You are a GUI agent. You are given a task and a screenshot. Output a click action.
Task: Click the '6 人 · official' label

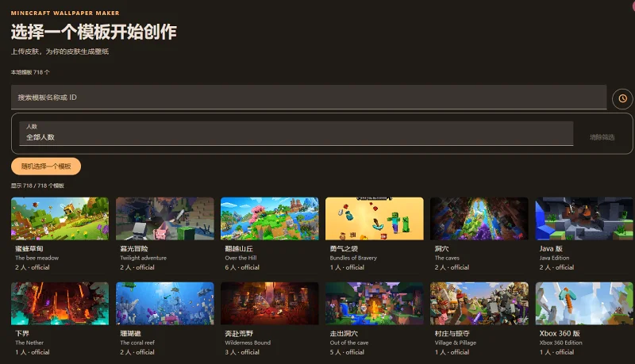pyautogui.click(x=242, y=267)
